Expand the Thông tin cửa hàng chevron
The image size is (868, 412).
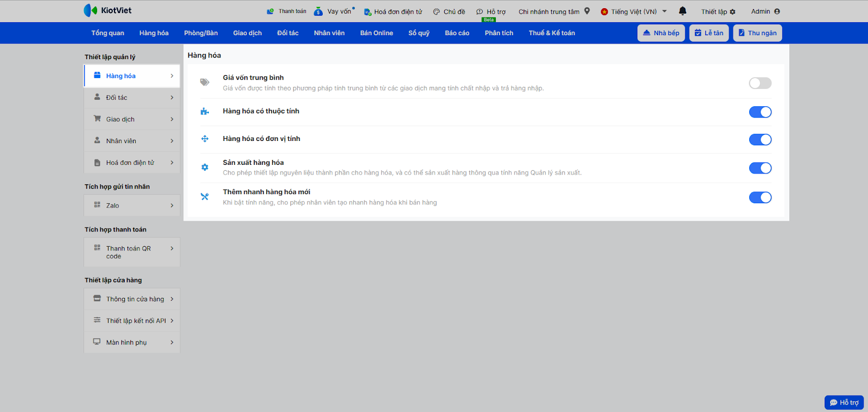[x=172, y=299]
